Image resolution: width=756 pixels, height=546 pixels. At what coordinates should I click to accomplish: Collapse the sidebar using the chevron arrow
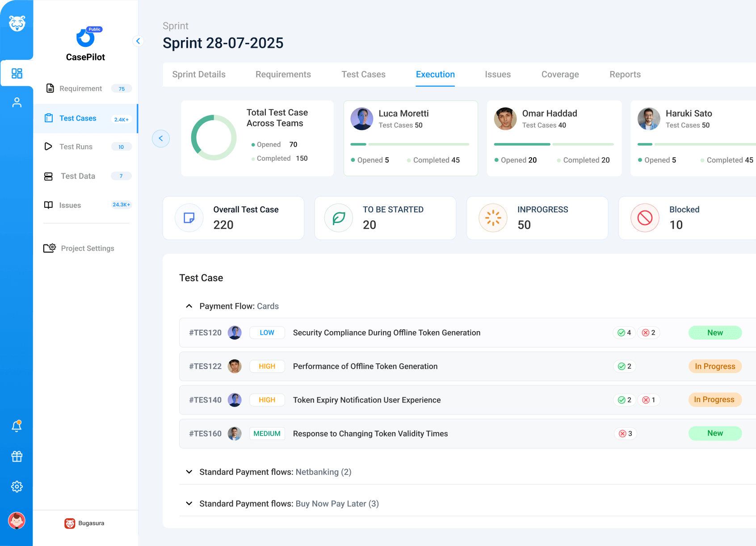click(x=138, y=41)
